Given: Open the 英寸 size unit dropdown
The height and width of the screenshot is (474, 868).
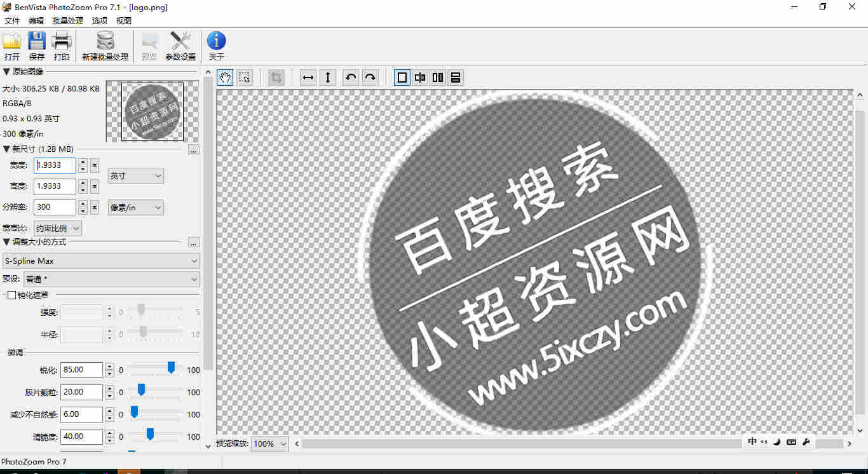Looking at the screenshot, I should 136,175.
